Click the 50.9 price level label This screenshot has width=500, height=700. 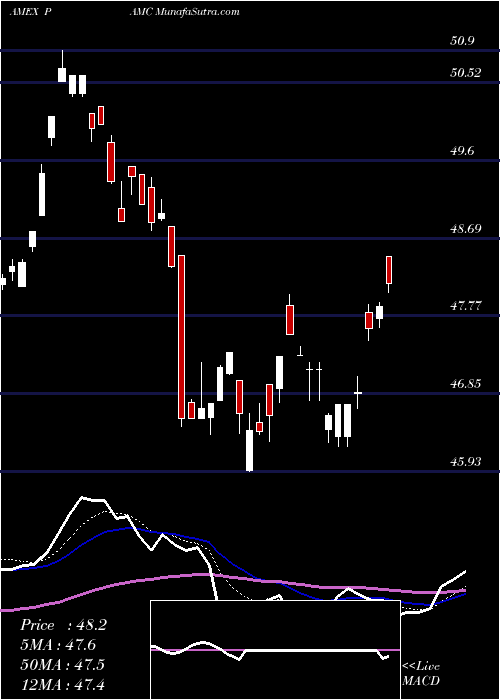point(462,41)
